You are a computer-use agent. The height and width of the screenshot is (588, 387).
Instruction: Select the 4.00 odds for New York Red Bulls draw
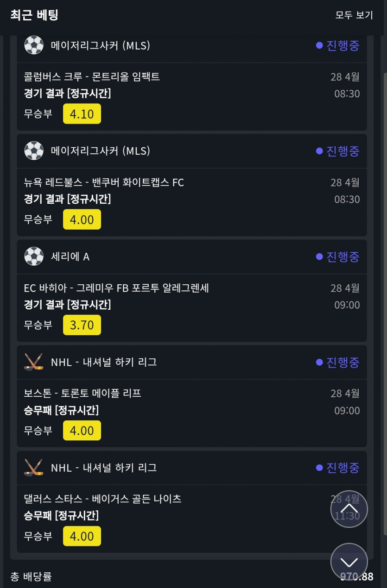point(82,219)
